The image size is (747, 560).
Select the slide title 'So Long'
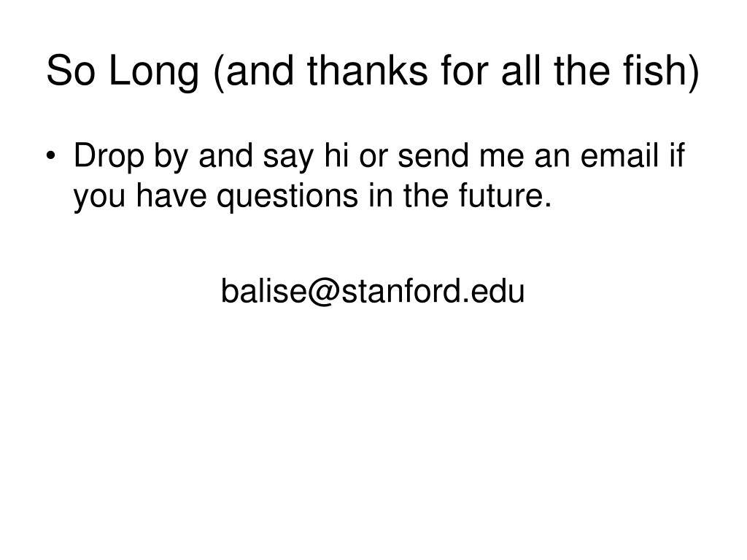(x=373, y=71)
